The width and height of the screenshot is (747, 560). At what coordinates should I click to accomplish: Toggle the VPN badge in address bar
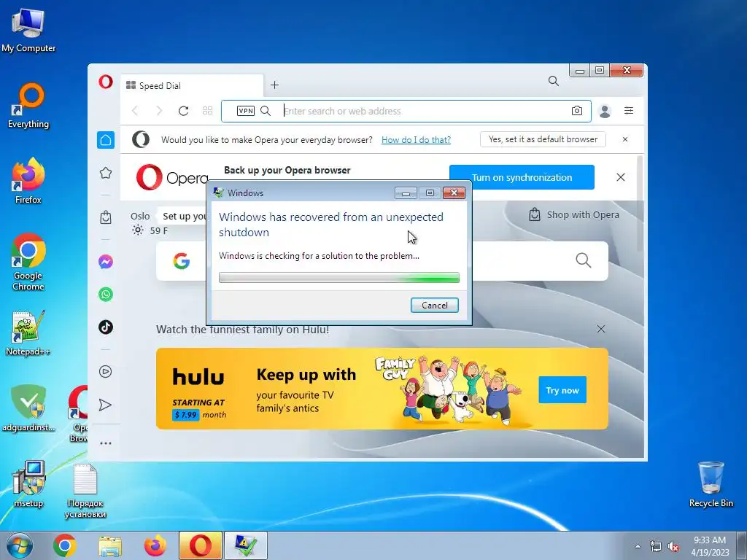coord(246,111)
